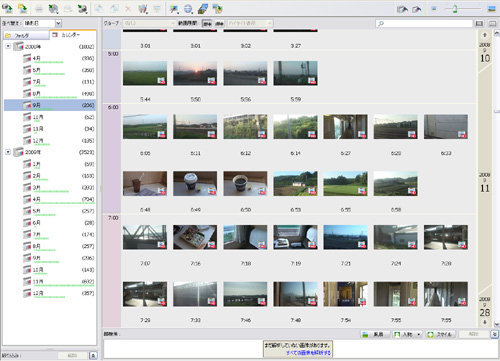Click the search input field
500x361 pixels.
[x=424, y=23]
